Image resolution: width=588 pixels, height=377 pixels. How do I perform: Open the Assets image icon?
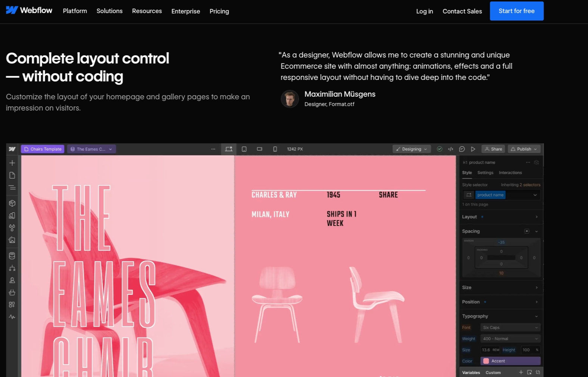click(12, 240)
